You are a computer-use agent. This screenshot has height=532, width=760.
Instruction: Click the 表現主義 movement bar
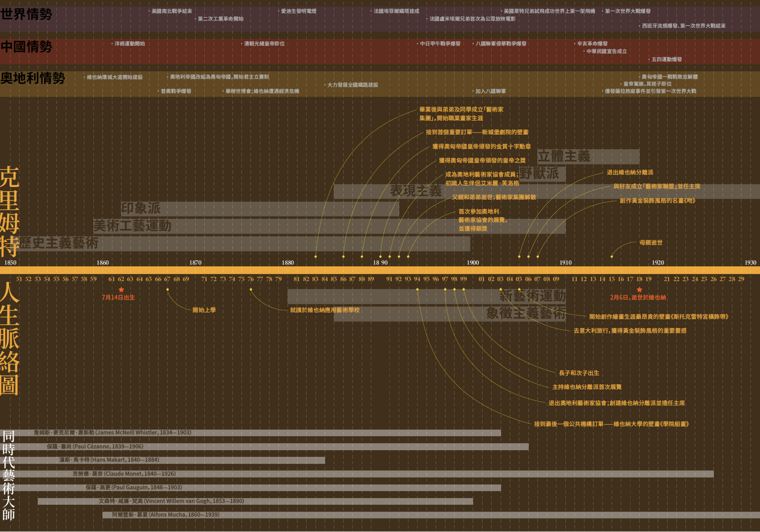[x=416, y=191]
